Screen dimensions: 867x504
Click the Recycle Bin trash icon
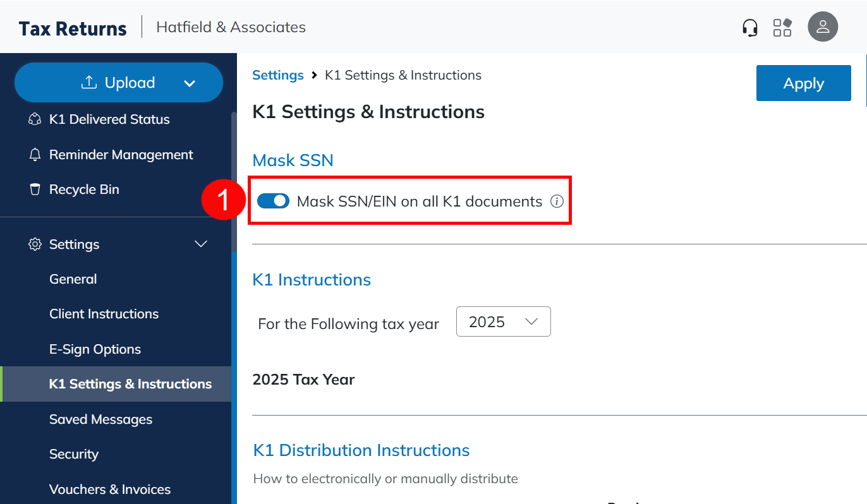pyautogui.click(x=35, y=189)
